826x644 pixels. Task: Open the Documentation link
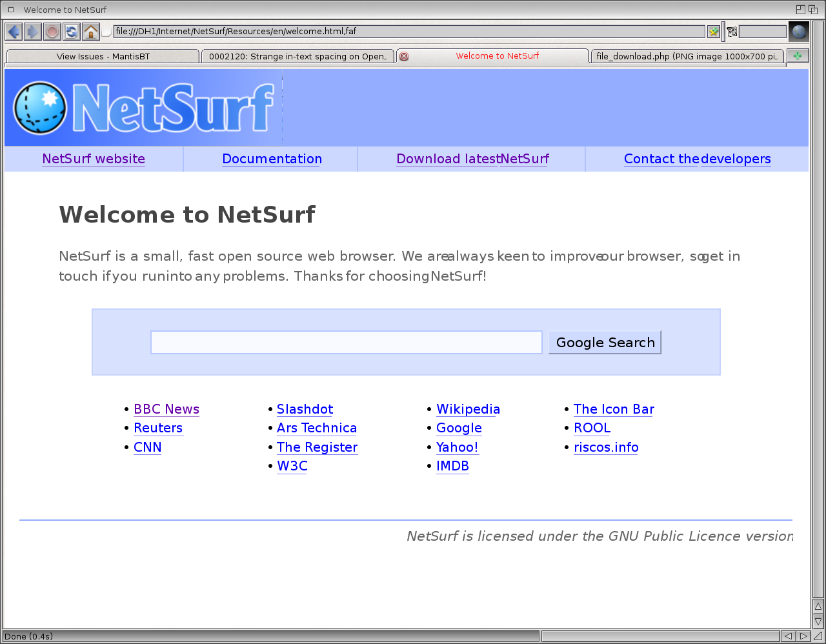[x=272, y=159]
